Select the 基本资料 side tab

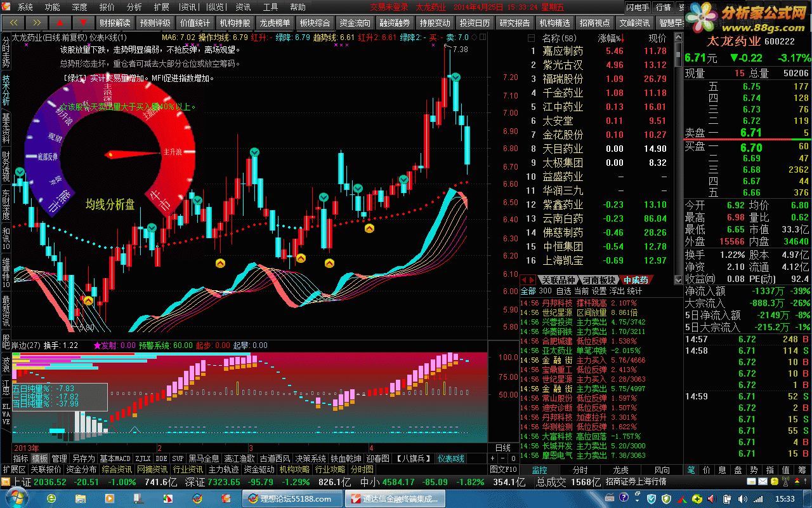pos(6,128)
